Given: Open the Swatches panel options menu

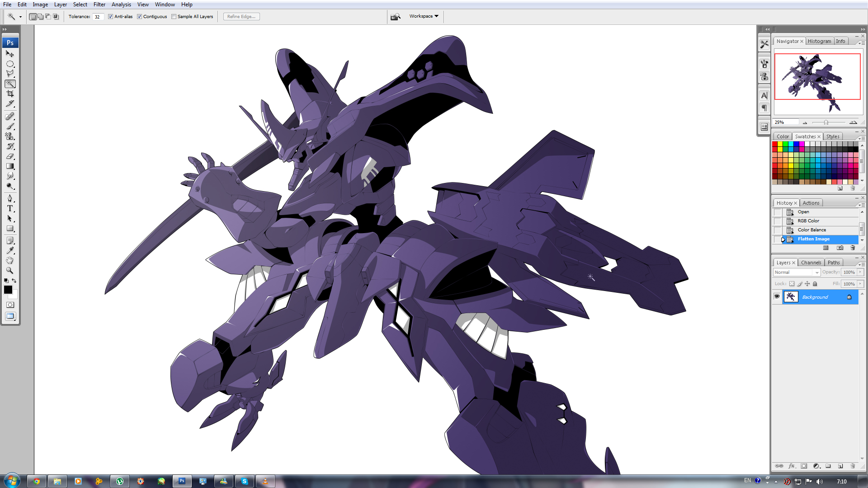Looking at the screenshot, I should pyautogui.click(x=861, y=138).
